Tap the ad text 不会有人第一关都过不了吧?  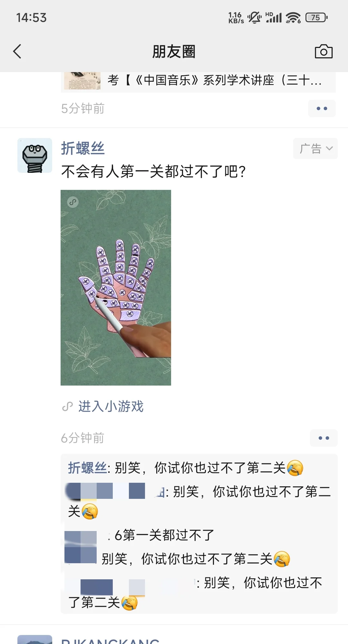coord(154,171)
